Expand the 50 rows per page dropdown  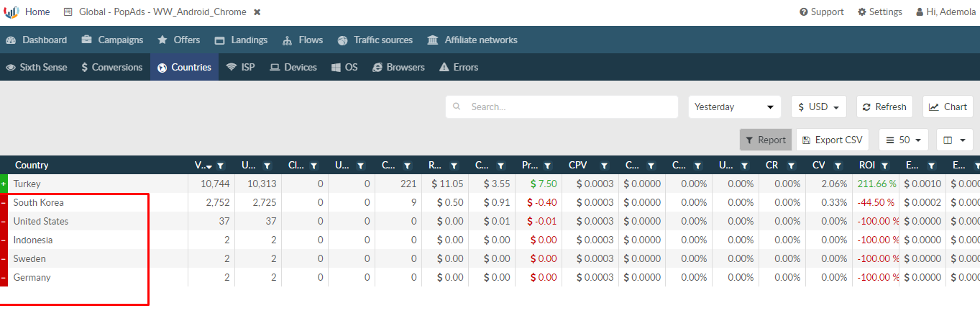click(x=904, y=140)
